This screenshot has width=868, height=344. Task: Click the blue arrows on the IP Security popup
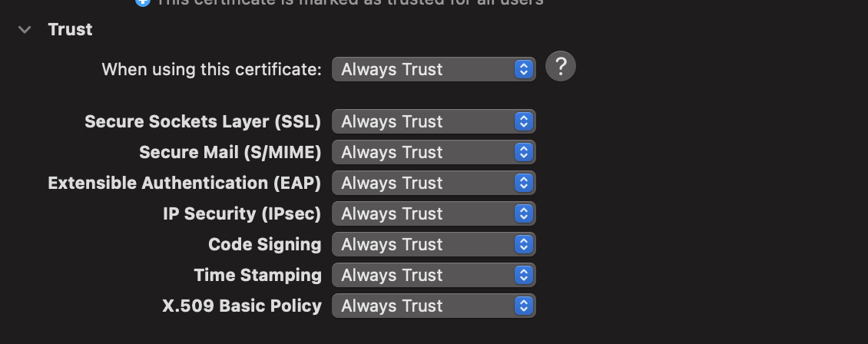524,213
